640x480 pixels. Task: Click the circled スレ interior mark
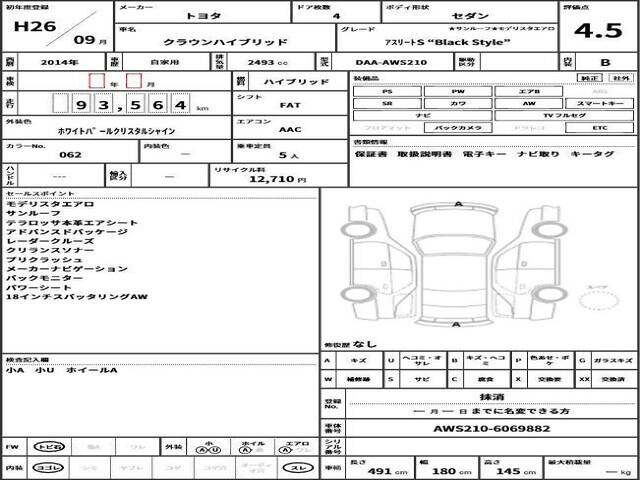pyautogui.click(x=299, y=467)
